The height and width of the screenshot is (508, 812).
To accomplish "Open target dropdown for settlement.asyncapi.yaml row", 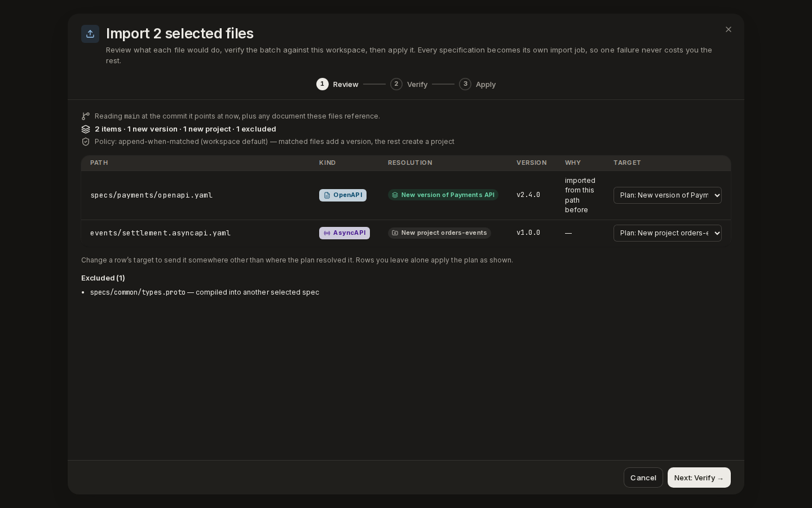I will [668, 233].
